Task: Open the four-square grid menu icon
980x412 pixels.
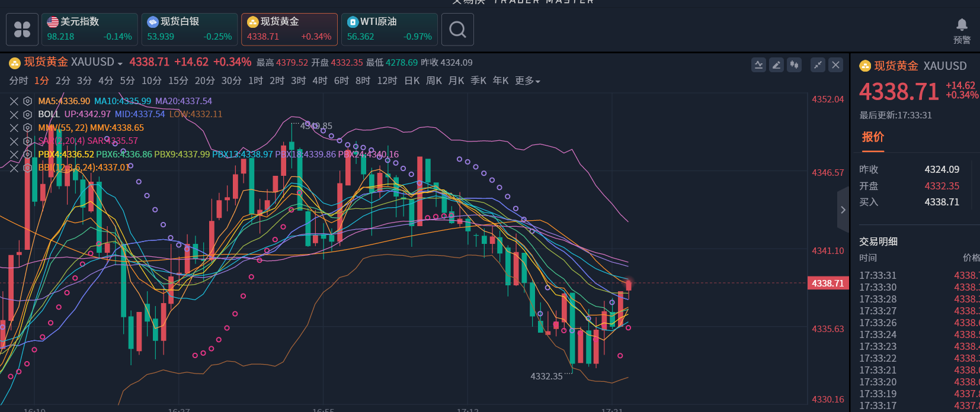Action: pos(22,30)
